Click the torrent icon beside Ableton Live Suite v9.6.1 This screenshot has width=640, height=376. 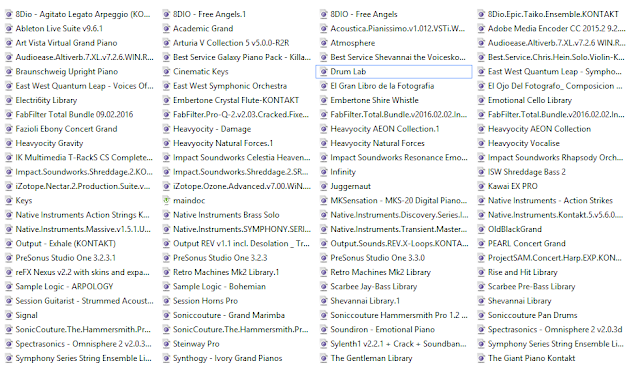[x=9, y=29]
